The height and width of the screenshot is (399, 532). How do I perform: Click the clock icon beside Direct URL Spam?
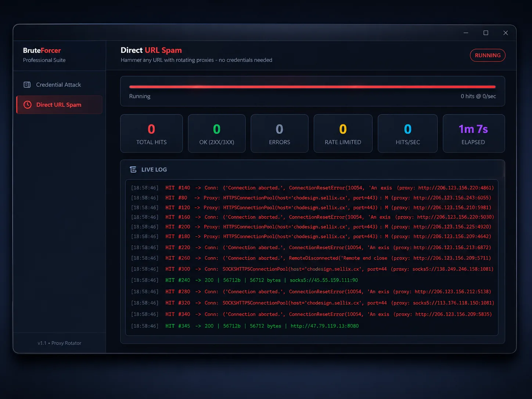pyautogui.click(x=28, y=105)
